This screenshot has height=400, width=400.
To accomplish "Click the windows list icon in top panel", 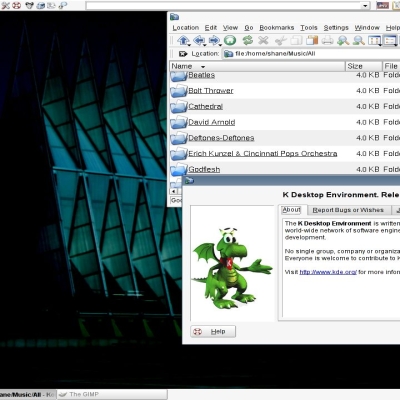I will point(51,5).
